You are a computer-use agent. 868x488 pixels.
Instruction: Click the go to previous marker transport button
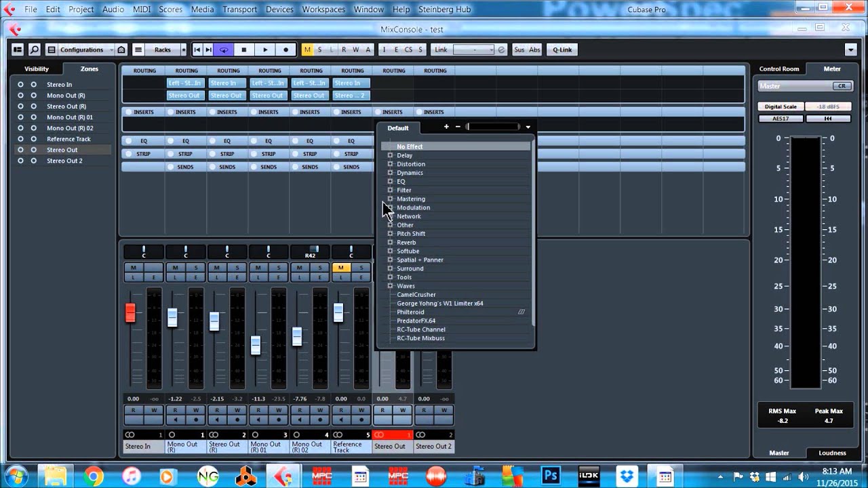pyautogui.click(x=197, y=49)
